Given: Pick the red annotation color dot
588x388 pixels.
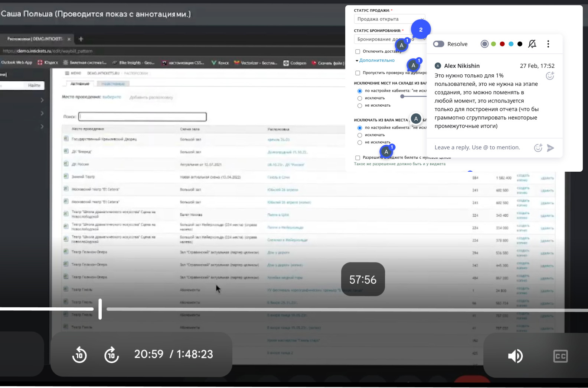Looking at the screenshot, I should pyautogui.click(x=502, y=44).
